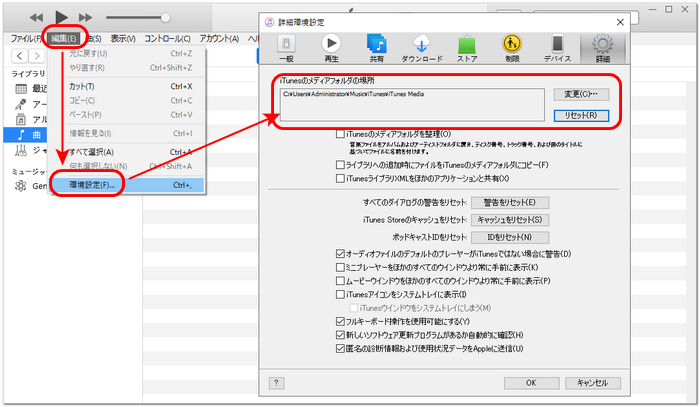The width and height of the screenshot is (700, 407).
Task: Enable keeping movie window on top
Action: (340, 281)
